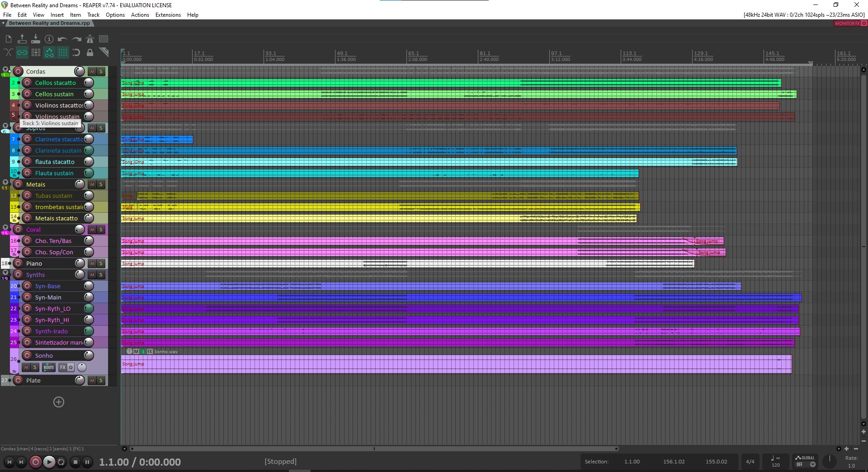Image resolution: width=868 pixels, height=472 pixels.
Task: Add new track with plus button
Action: click(x=59, y=402)
